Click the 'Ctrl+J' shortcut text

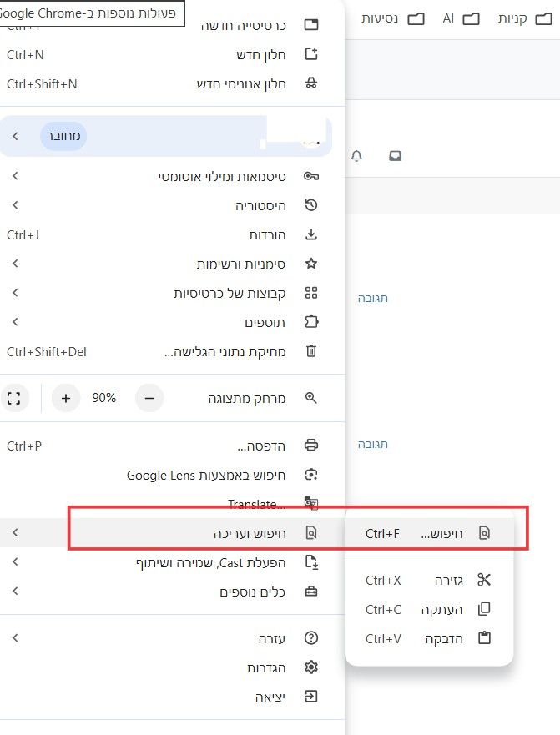tap(23, 234)
